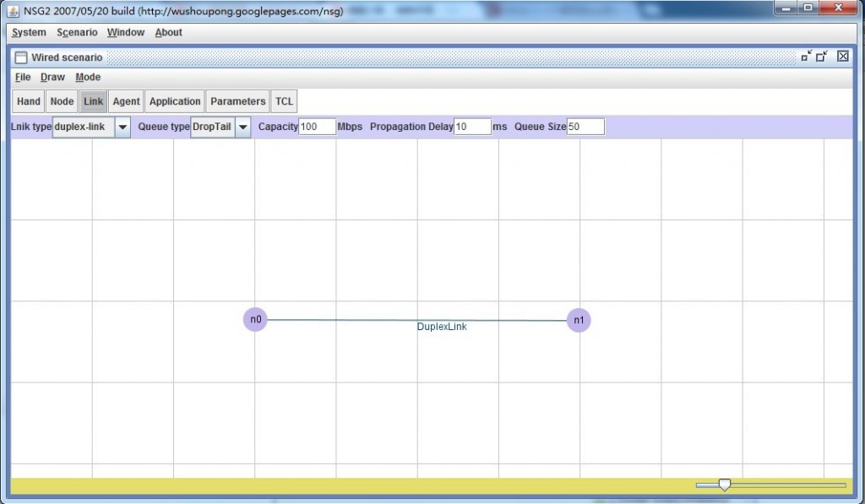Image resolution: width=865 pixels, height=504 pixels.
Task: Click the DropTail combo box value
Action: (x=212, y=127)
